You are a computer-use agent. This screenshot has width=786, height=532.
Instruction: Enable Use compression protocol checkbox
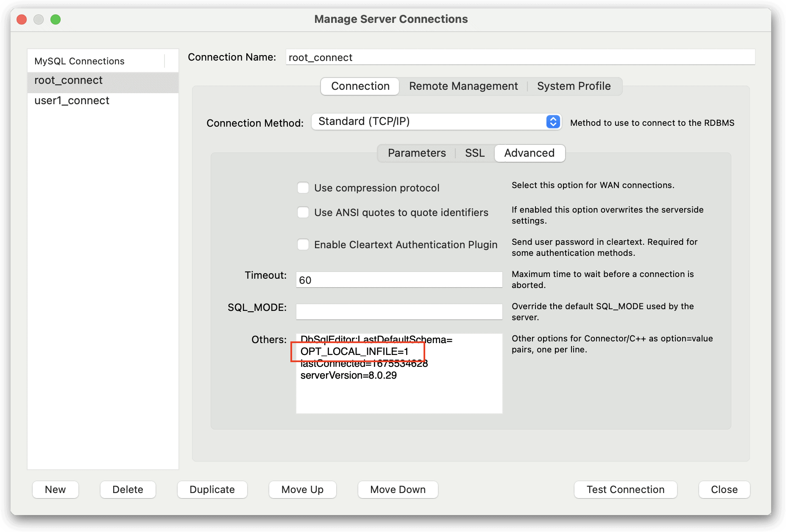[303, 188]
